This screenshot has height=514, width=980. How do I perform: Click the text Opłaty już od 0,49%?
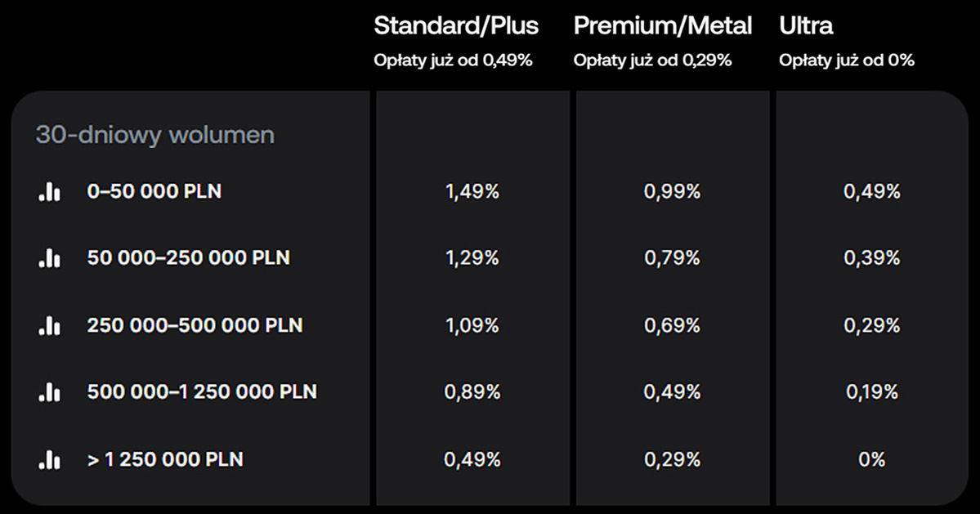click(x=453, y=60)
